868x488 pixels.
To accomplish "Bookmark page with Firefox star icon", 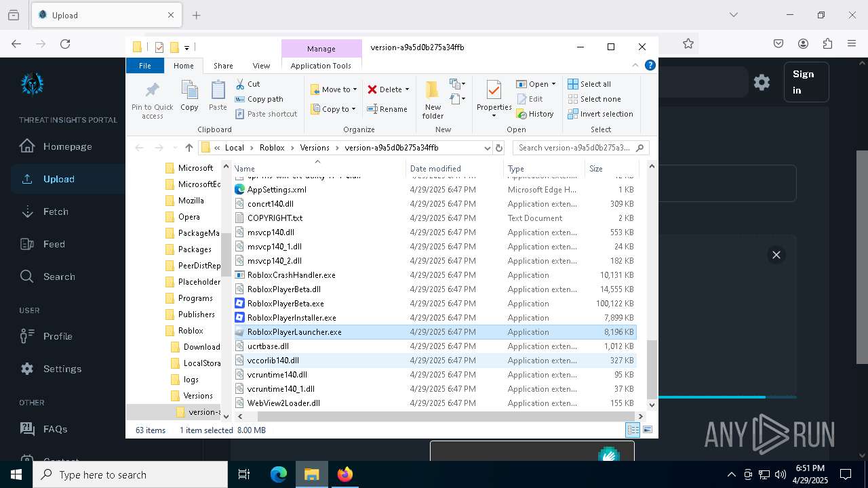I will (x=688, y=43).
